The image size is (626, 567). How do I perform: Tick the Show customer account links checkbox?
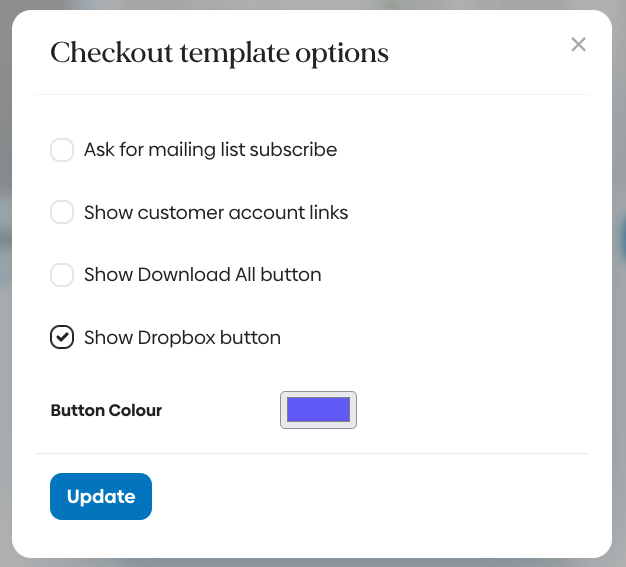coord(62,212)
